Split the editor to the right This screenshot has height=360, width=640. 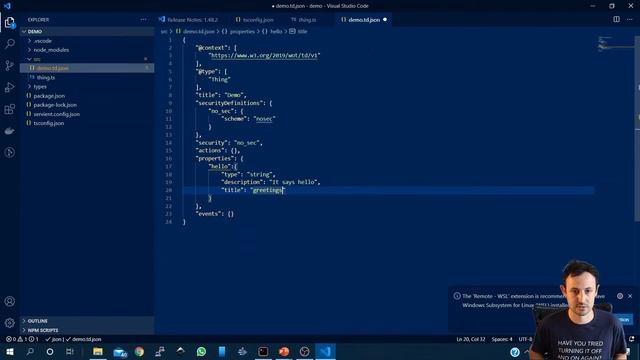pyautogui.click(x=616, y=19)
